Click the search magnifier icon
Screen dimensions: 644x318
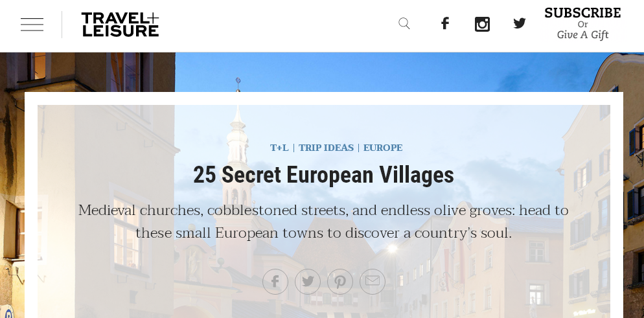pyautogui.click(x=404, y=23)
